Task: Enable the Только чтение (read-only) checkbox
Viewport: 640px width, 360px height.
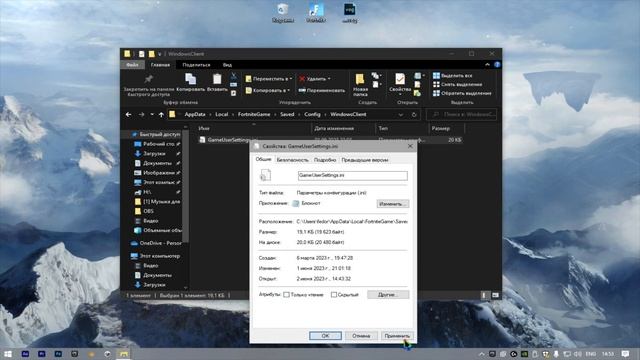Action: pyautogui.click(x=287, y=295)
